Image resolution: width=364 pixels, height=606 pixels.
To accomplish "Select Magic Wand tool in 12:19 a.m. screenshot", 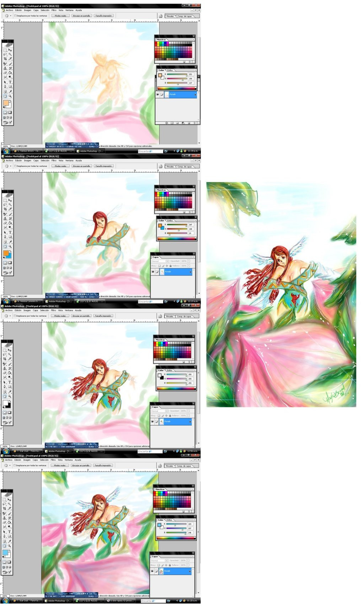I will [x=10, y=205].
